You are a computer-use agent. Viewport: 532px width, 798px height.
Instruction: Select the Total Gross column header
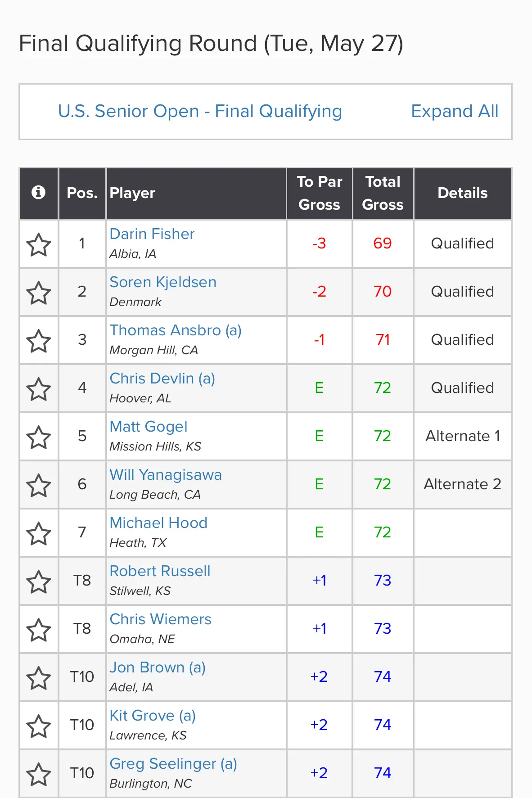coord(383,193)
